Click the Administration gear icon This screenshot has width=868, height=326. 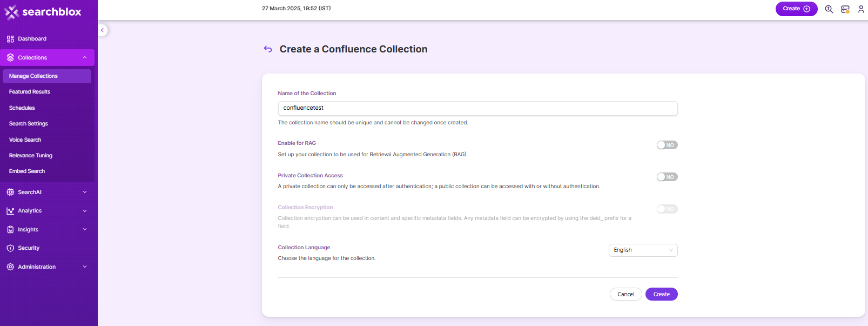[x=10, y=267]
